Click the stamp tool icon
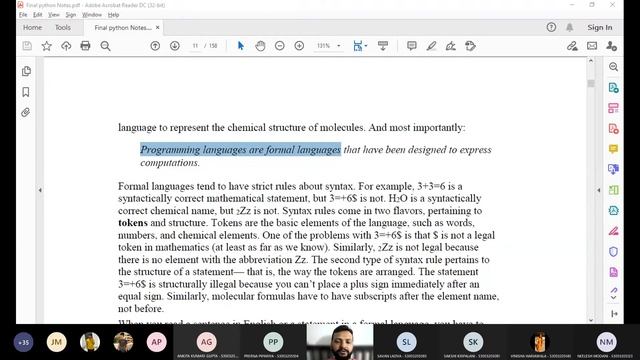The image size is (640, 360). pos(470,46)
